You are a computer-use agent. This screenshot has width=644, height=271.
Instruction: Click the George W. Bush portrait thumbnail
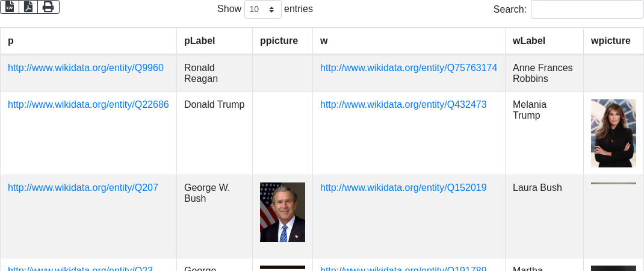(x=282, y=212)
